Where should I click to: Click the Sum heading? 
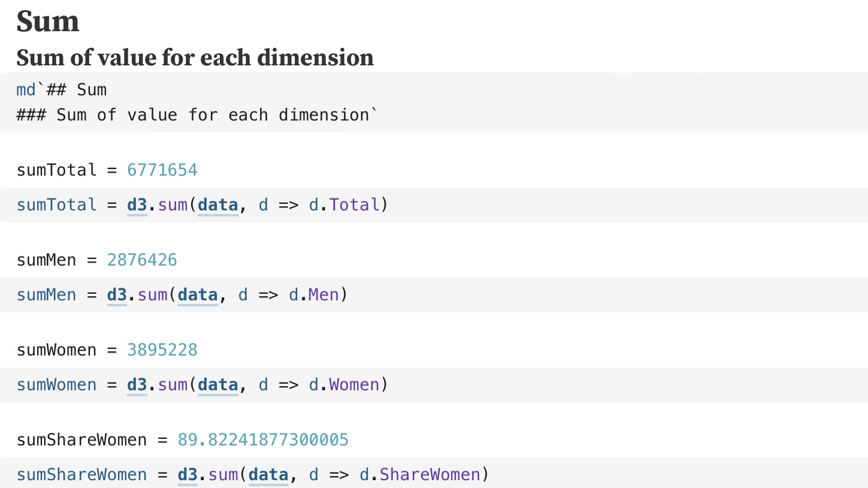click(x=48, y=22)
